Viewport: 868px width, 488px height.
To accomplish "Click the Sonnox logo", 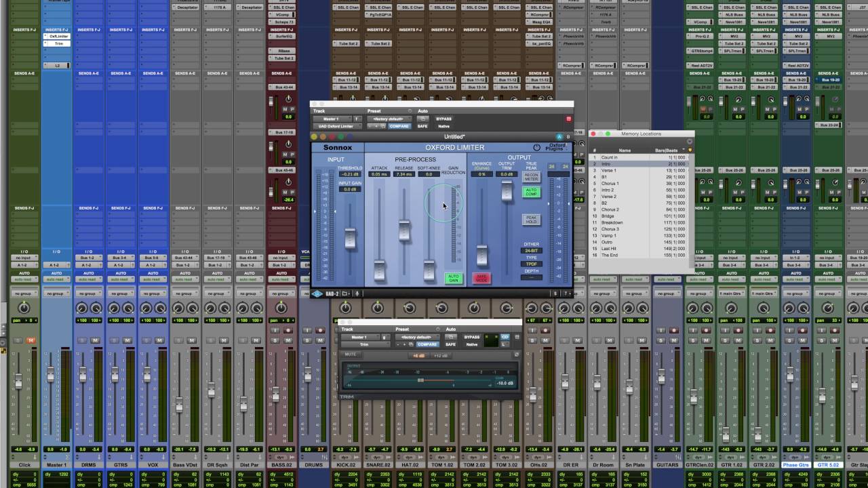I will click(x=338, y=147).
